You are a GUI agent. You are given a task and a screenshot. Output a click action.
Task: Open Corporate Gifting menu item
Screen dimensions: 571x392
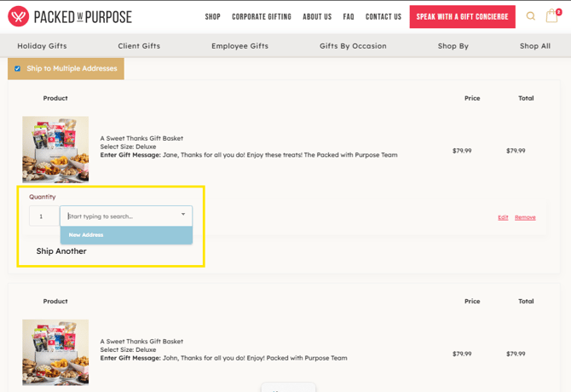[x=262, y=17]
